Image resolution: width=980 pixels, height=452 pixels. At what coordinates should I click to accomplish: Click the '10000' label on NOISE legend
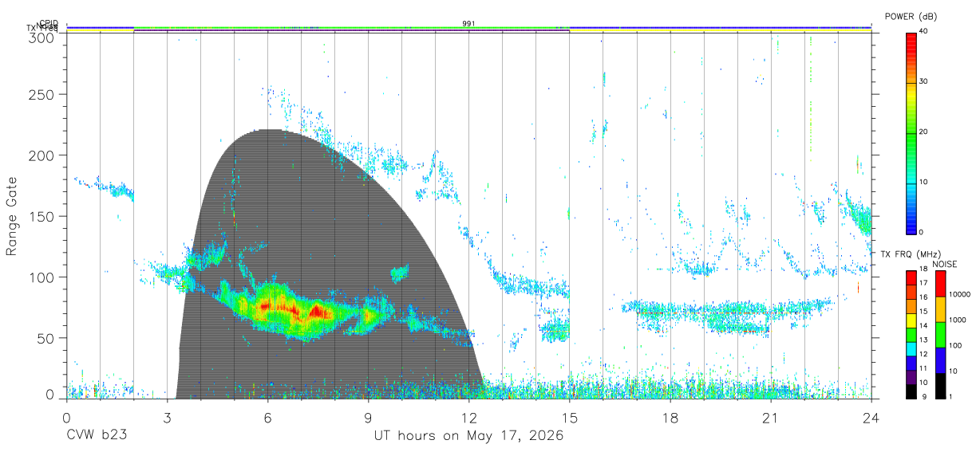(x=960, y=295)
